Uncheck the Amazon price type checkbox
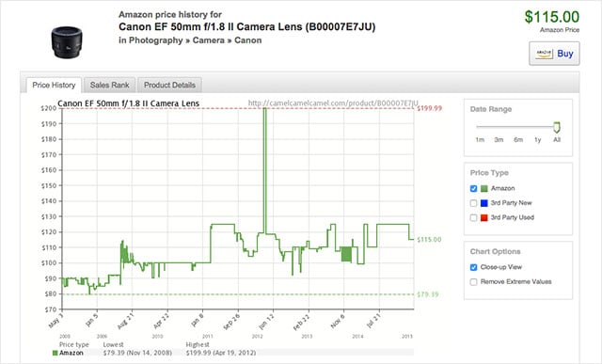602x364 pixels. pos(473,188)
